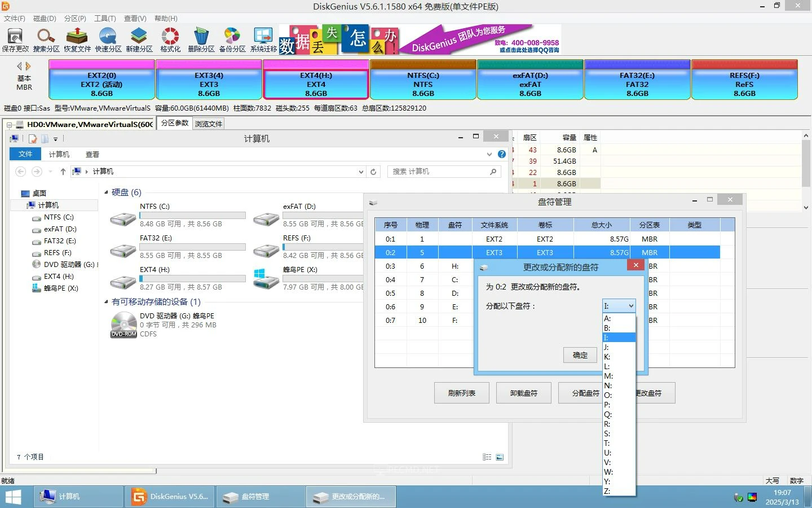Expand the Explorer ribbon chevron
Viewport: 812px width, 508px height.
(x=489, y=154)
